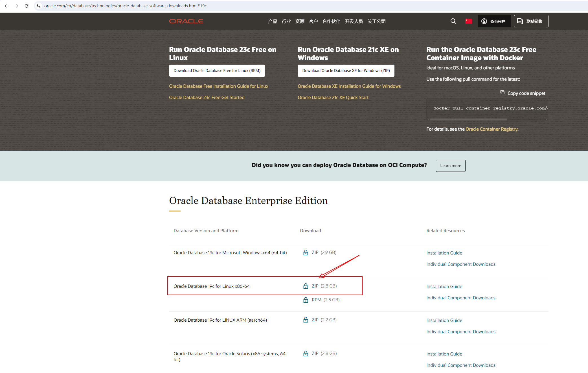Click lock icon for Linux x86-64 ZIP
The image size is (588, 373).
click(306, 286)
